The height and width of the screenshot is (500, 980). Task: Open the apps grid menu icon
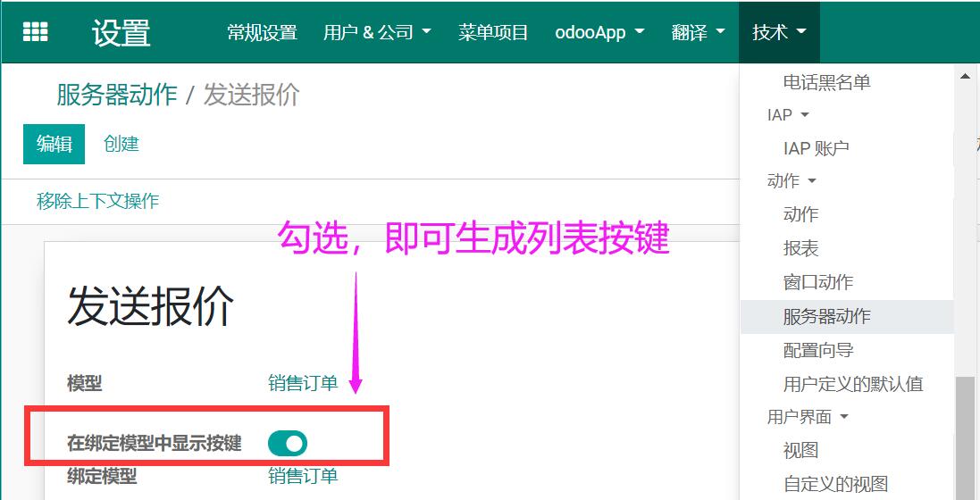[x=35, y=32]
